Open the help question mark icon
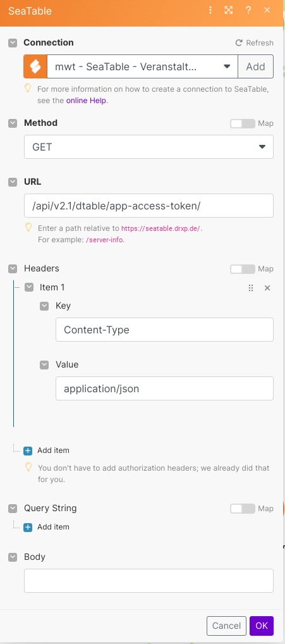This screenshot has height=644, width=285. [x=248, y=10]
